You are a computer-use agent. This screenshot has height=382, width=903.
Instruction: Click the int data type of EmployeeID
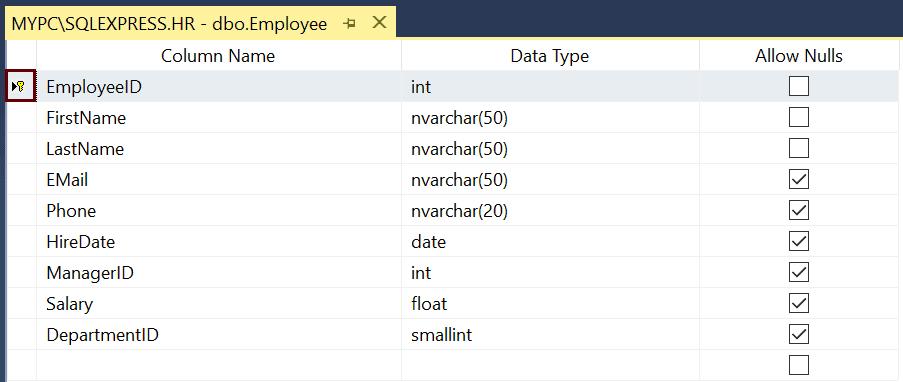551,86
